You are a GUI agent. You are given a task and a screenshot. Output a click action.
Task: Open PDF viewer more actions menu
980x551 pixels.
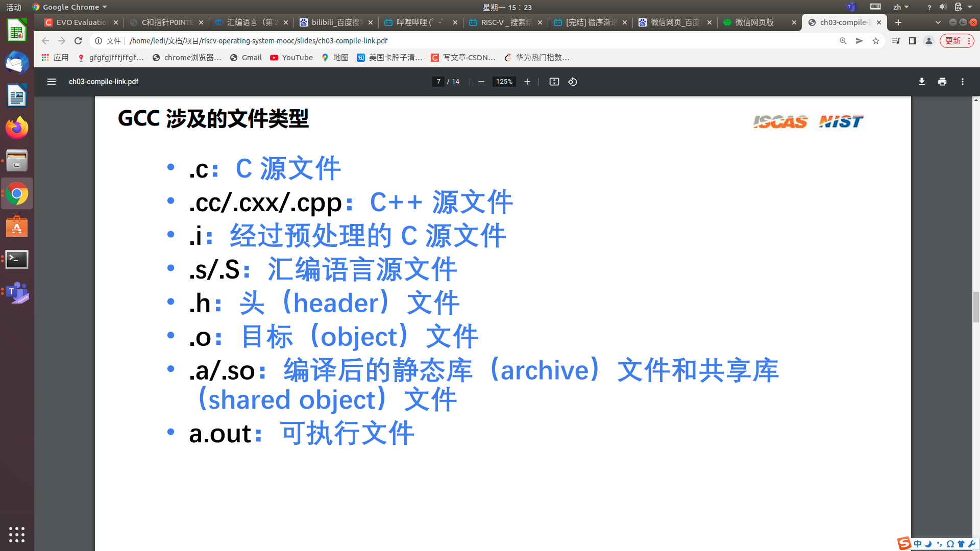(963, 82)
